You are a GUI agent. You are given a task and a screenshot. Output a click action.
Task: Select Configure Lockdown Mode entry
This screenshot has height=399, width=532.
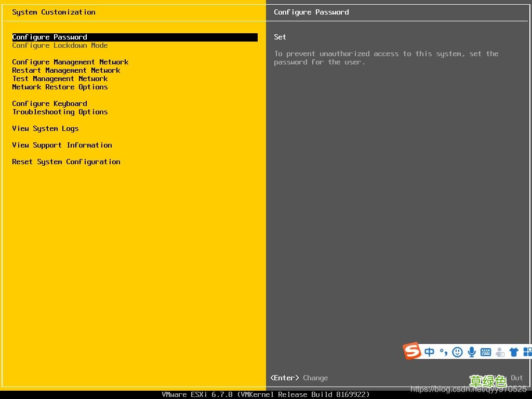(60, 46)
